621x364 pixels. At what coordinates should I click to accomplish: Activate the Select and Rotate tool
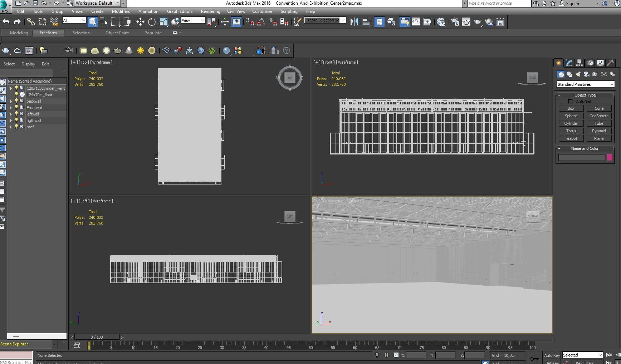pyautogui.click(x=152, y=22)
